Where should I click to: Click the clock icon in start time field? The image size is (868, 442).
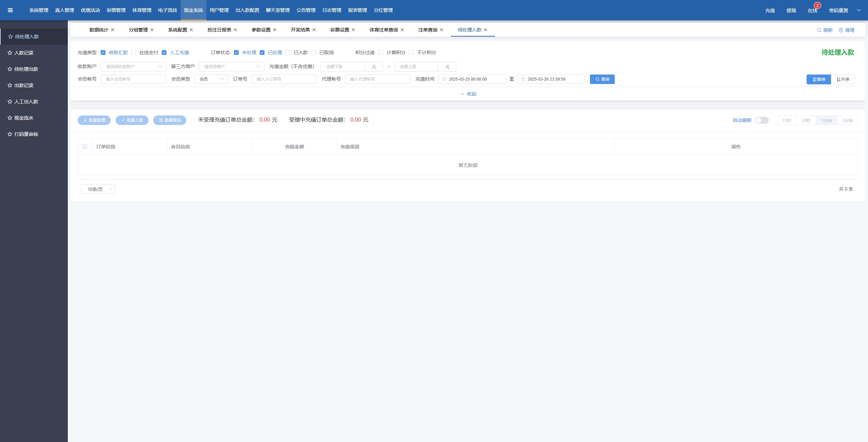coord(444,79)
